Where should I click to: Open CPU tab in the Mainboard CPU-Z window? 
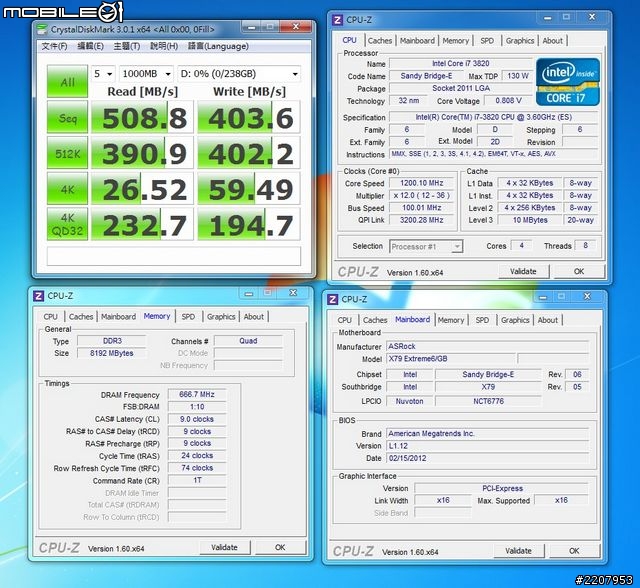pyautogui.click(x=344, y=320)
